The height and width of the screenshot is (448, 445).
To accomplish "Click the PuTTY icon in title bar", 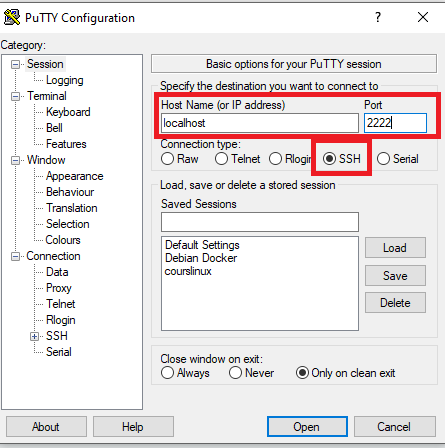I will 12,17.
